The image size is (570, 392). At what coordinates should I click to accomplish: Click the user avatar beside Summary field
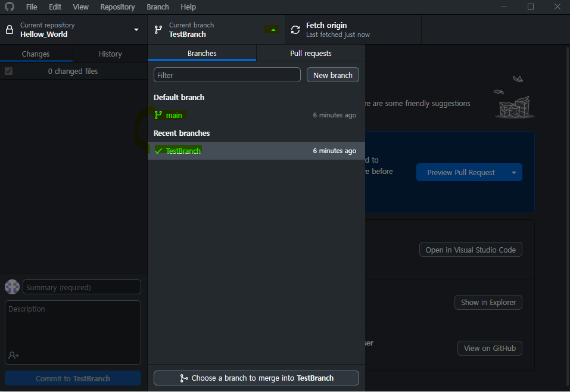pyautogui.click(x=12, y=287)
